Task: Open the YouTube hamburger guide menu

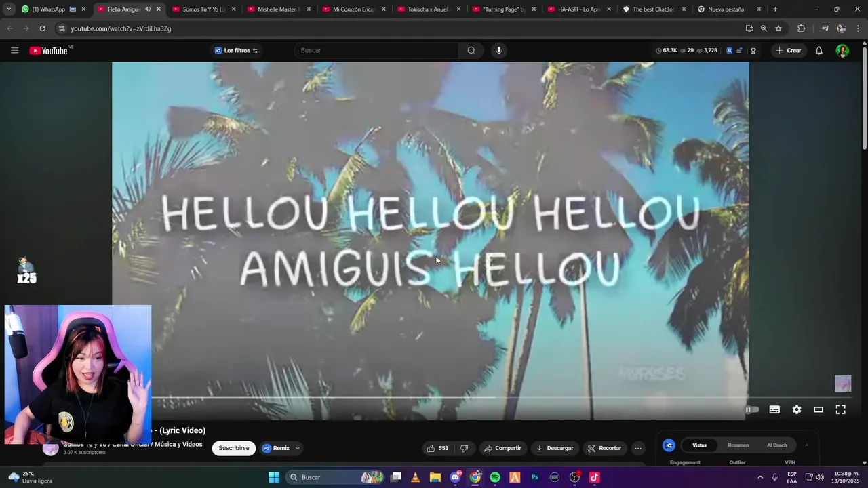Action: tap(15, 51)
